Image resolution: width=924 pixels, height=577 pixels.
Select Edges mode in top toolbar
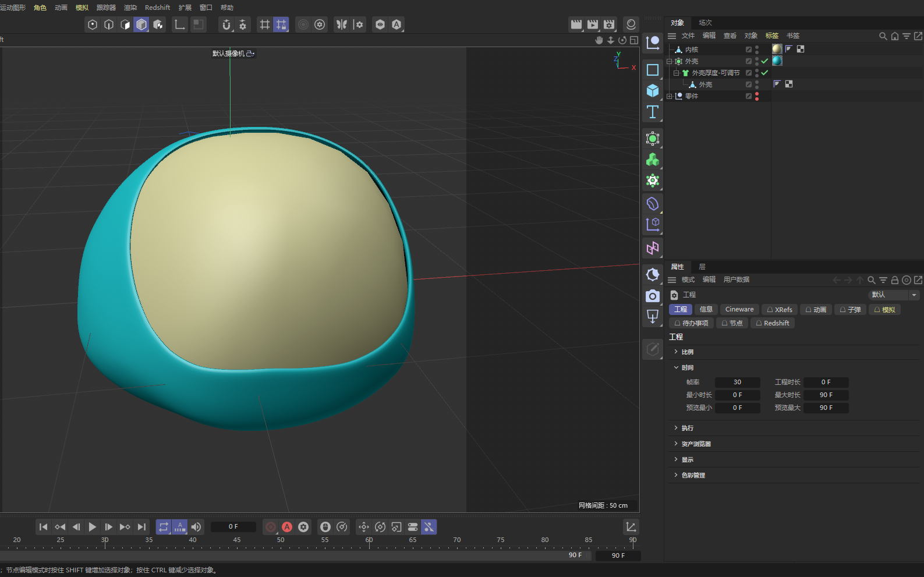(109, 24)
